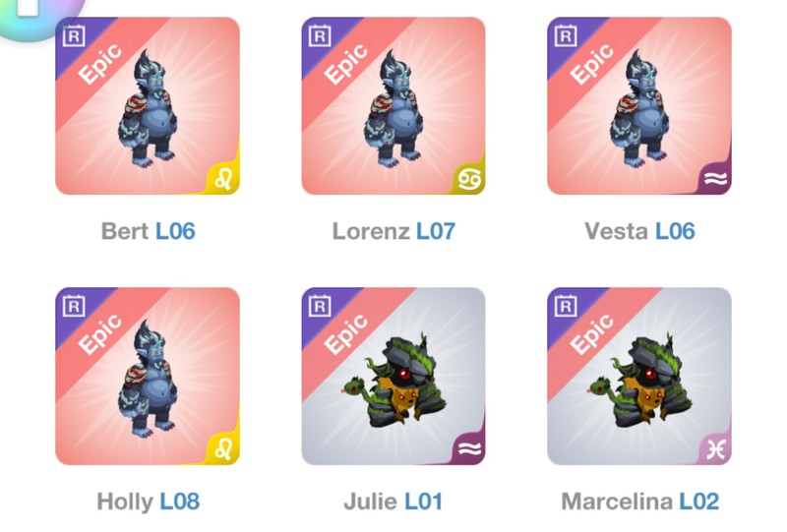787x532 pixels.
Task: Tap the Leo zodiac icon on Holly's card
Action: [223, 449]
